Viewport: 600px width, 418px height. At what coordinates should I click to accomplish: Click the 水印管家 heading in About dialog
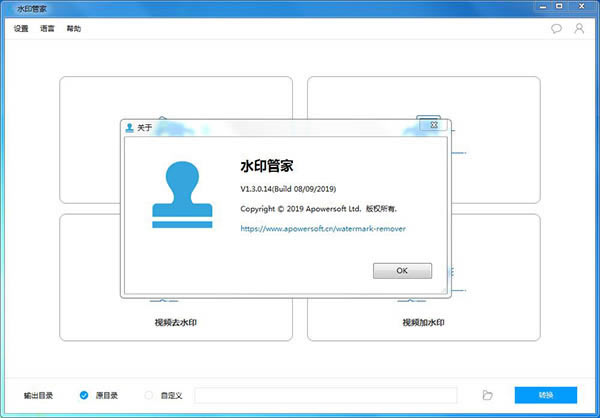[267, 166]
